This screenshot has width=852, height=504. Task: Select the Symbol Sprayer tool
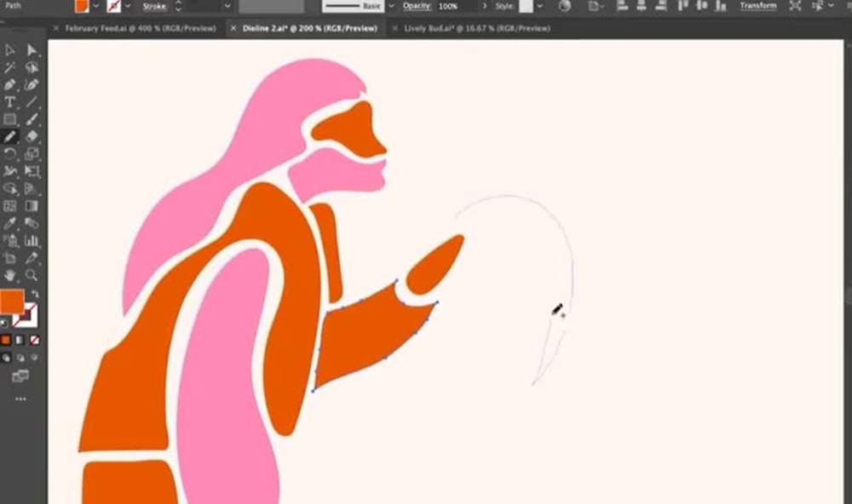pyautogui.click(x=9, y=241)
